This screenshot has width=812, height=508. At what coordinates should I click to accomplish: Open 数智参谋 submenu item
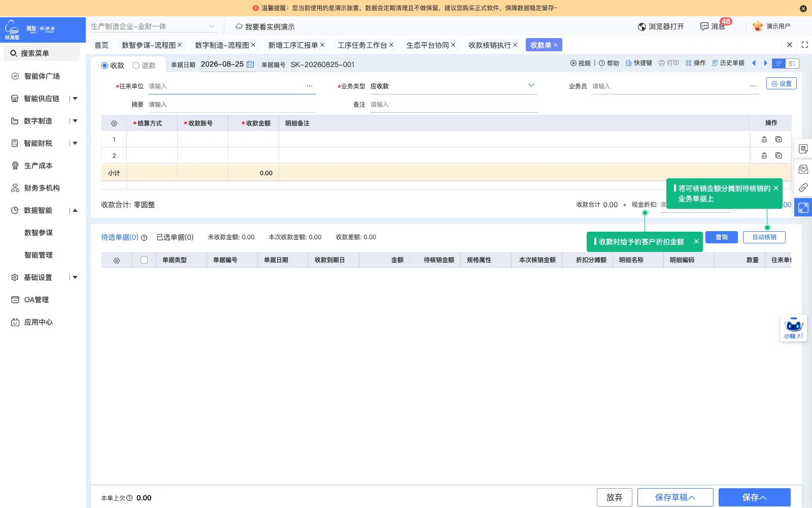click(39, 233)
